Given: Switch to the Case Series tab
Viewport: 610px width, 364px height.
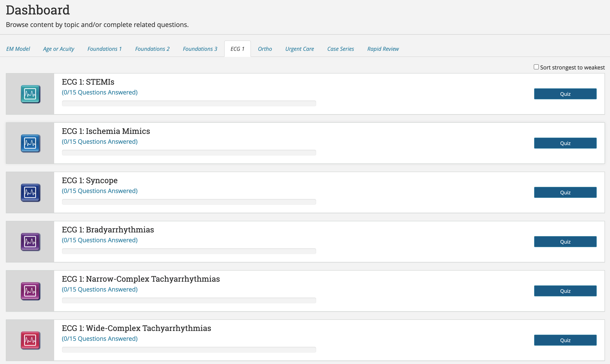Looking at the screenshot, I should click(x=340, y=48).
